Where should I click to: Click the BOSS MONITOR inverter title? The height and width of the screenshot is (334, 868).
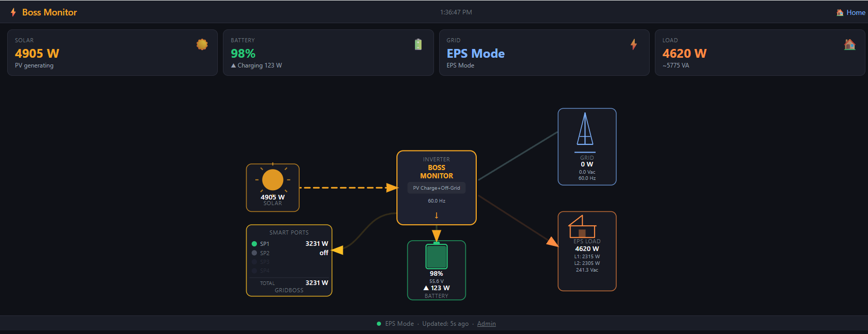pyautogui.click(x=437, y=172)
